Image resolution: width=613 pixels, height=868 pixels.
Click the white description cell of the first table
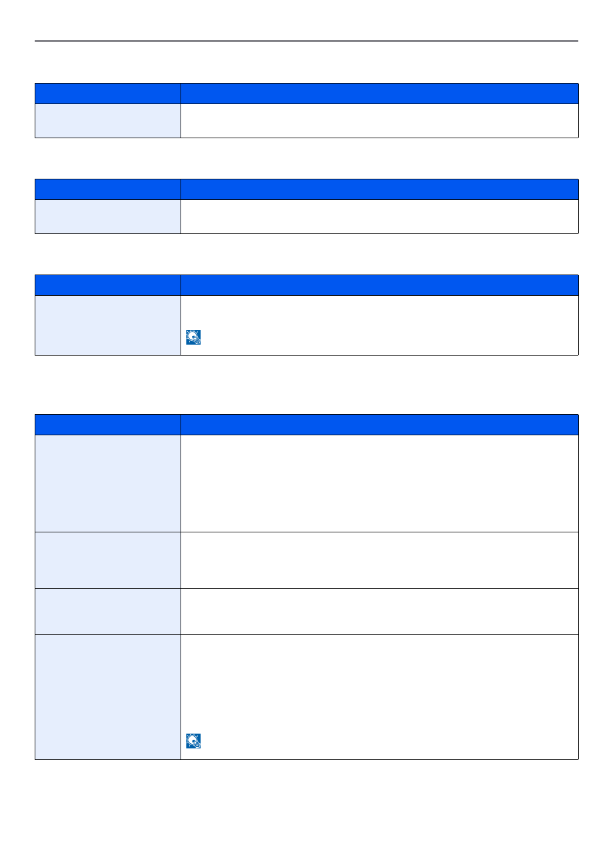point(380,121)
